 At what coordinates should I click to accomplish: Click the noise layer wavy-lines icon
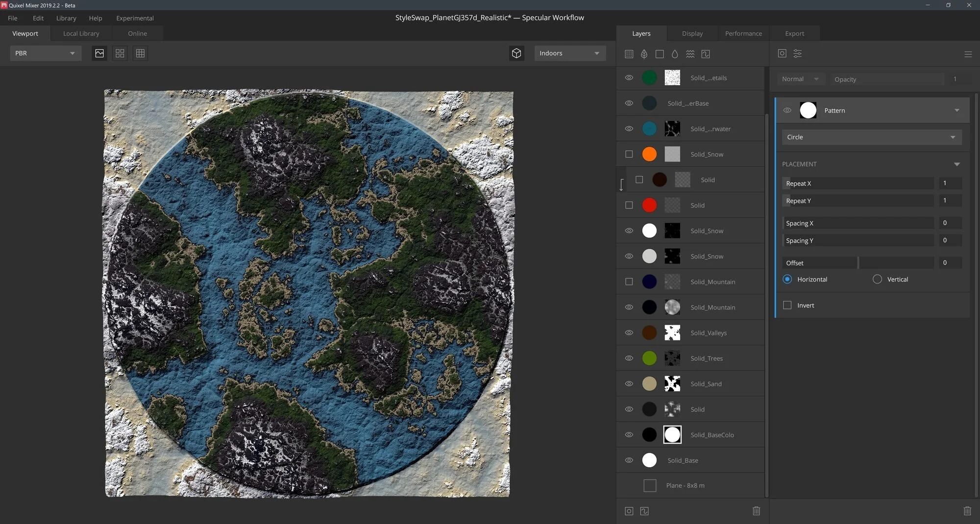(690, 54)
